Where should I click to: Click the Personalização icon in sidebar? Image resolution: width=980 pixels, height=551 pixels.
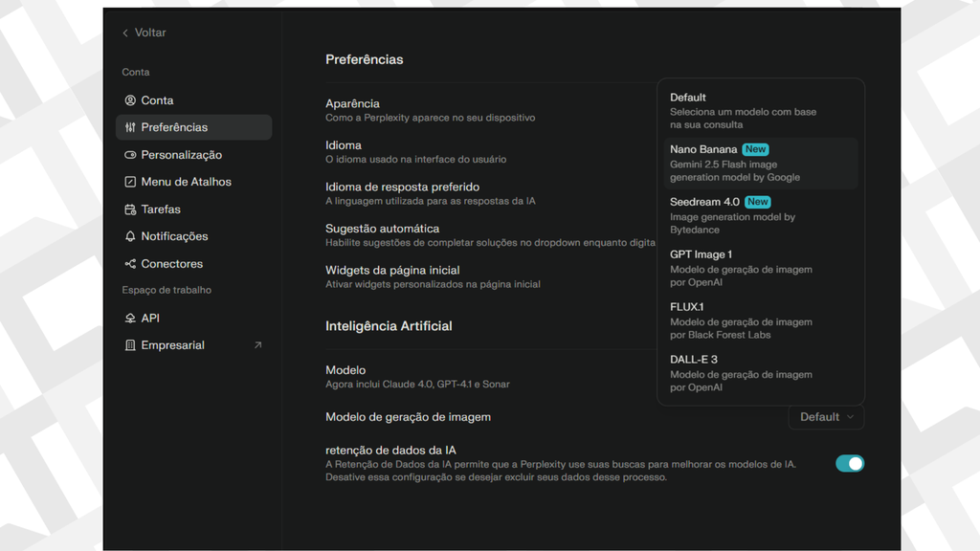[130, 155]
